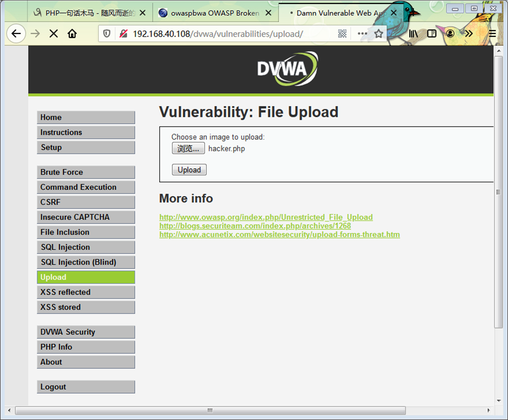Viewport: 508px width, 420px height.
Task: Close the PHP一句话木马 tab
Action: click(142, 13)
